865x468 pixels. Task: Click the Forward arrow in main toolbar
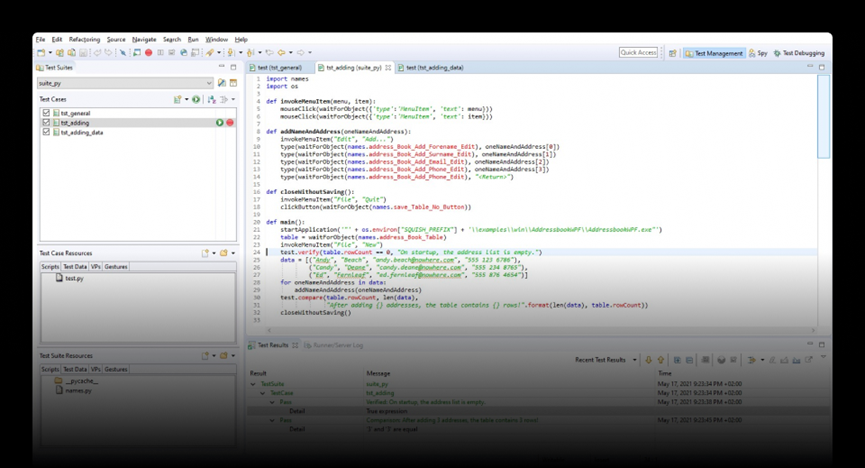(x=301, y=53)
